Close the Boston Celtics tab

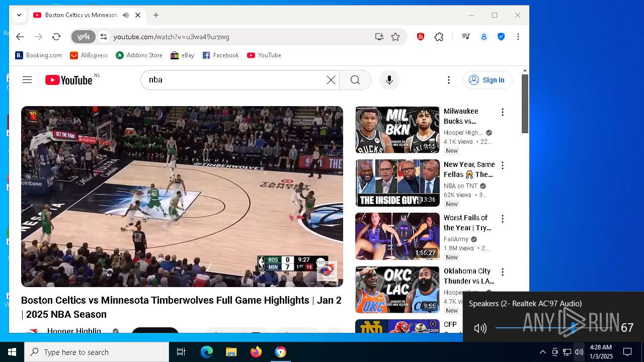(x=138, y=15)
